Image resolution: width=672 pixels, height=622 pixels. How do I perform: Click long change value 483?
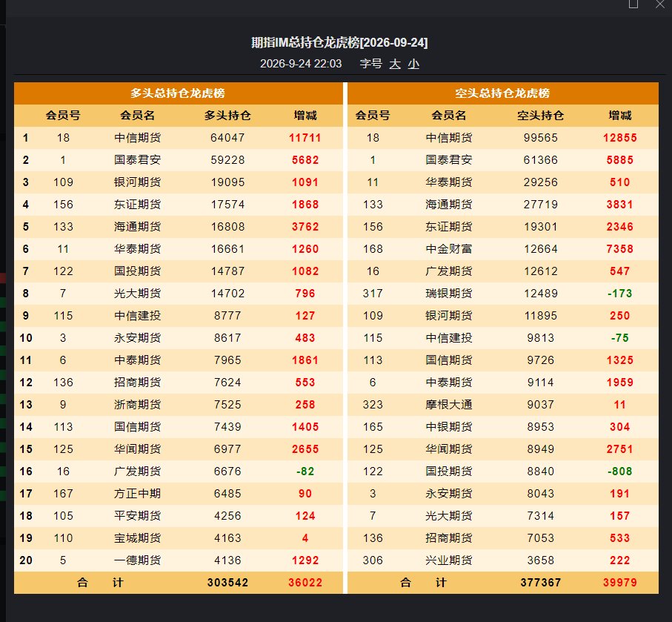(305, 338)
